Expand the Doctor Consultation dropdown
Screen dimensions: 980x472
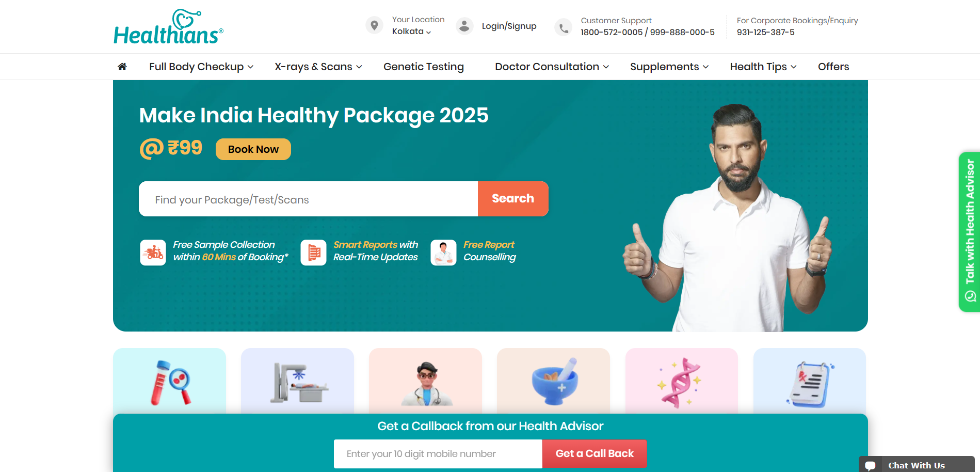pos(552,67)
